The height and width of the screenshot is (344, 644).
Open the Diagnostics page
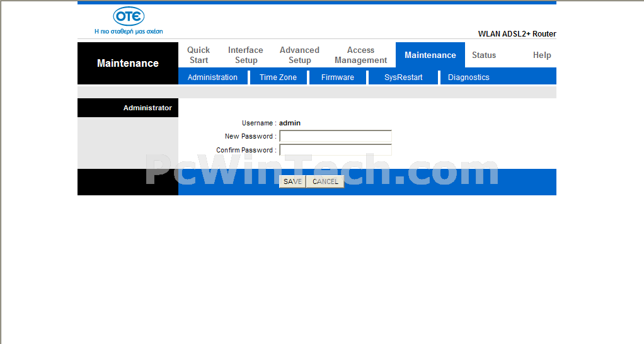[x=468, y=77]
